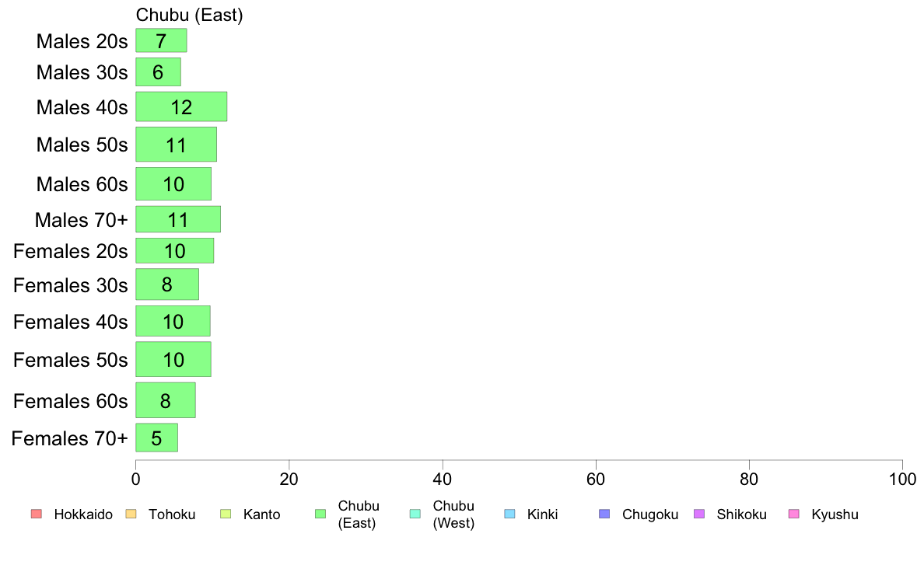
Task: Click the 100 tick on the x-axis
Action: point(902,479)
